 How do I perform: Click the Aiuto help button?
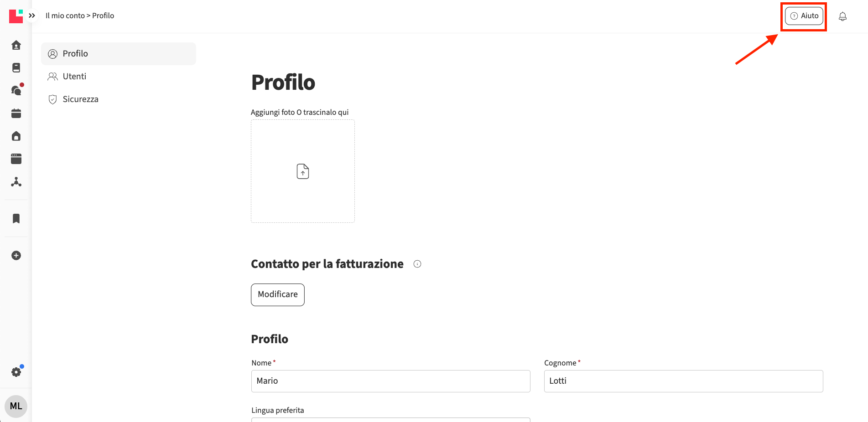point(803,15)
